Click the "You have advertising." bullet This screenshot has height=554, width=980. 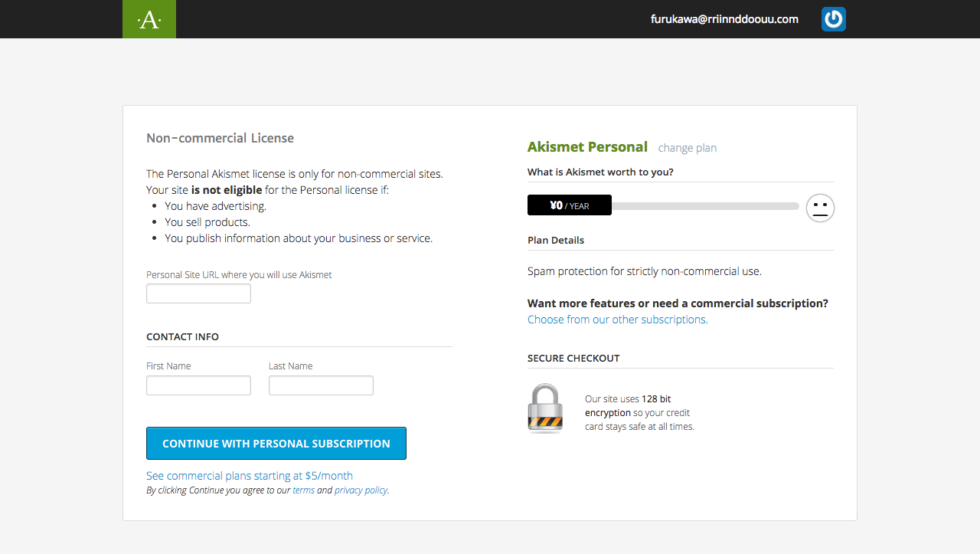pos(216,206)
